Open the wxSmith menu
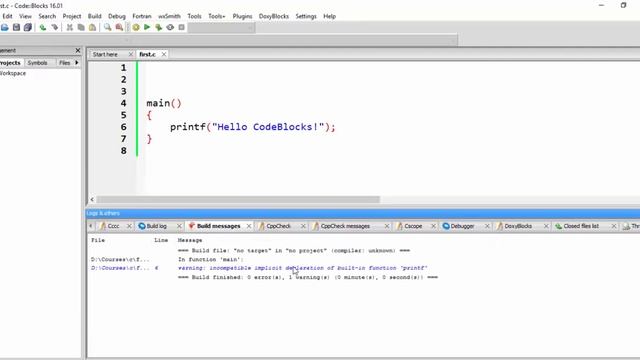 pos(169,16)
